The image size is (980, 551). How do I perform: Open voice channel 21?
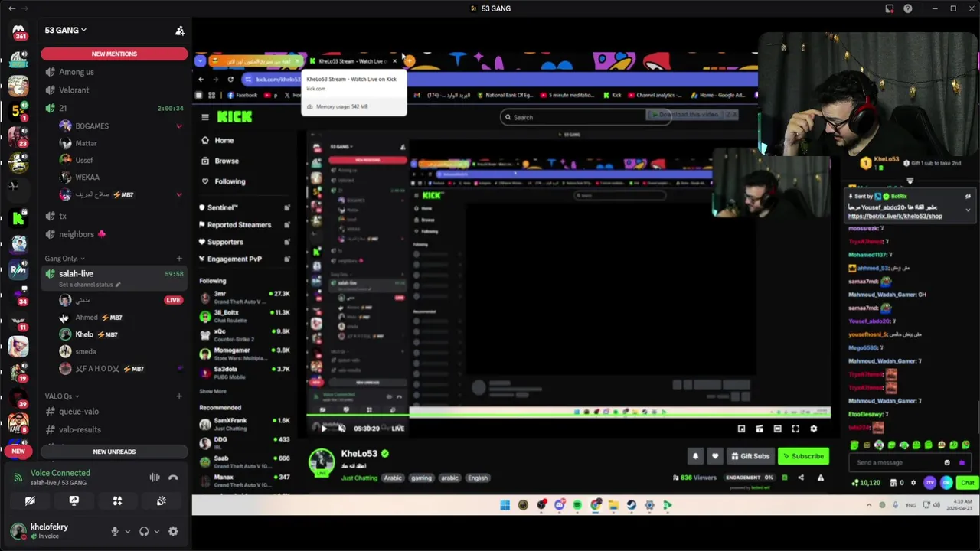coord(114,108)
